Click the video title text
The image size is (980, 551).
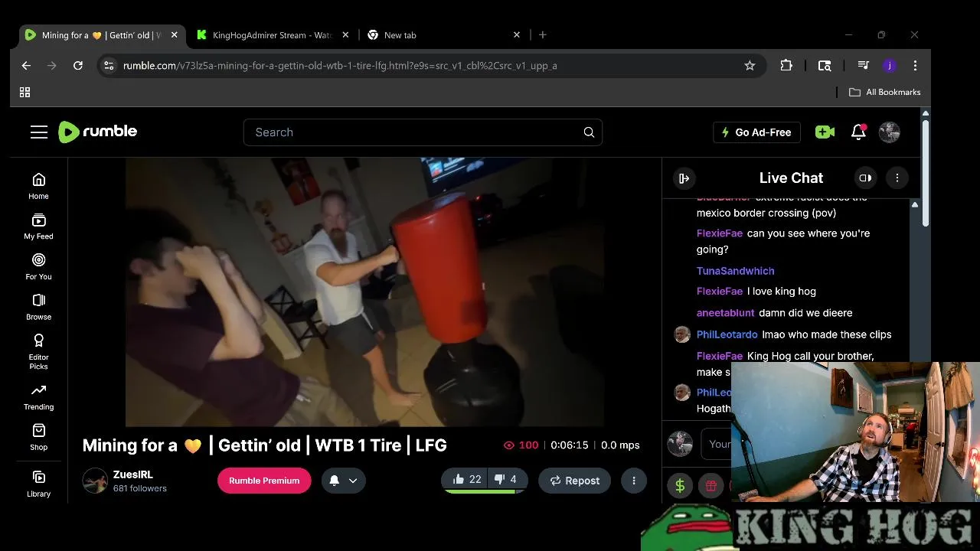[264, 445]
